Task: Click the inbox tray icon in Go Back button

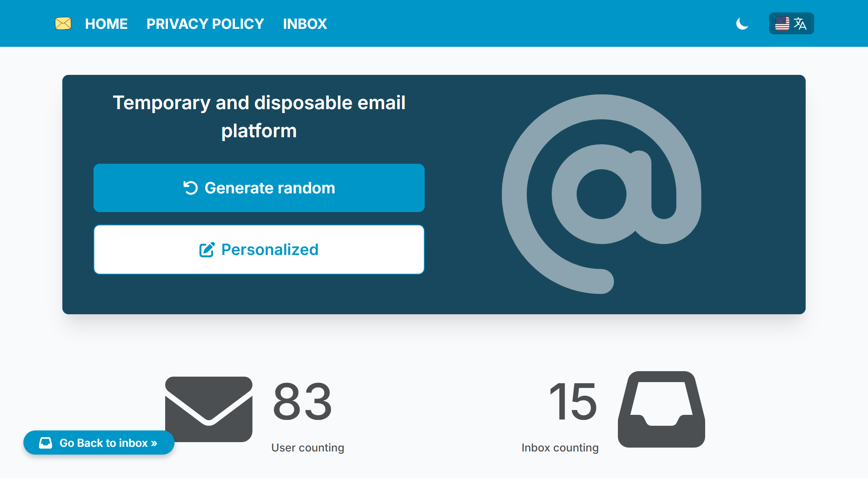Action: click(x=46, y=443)
